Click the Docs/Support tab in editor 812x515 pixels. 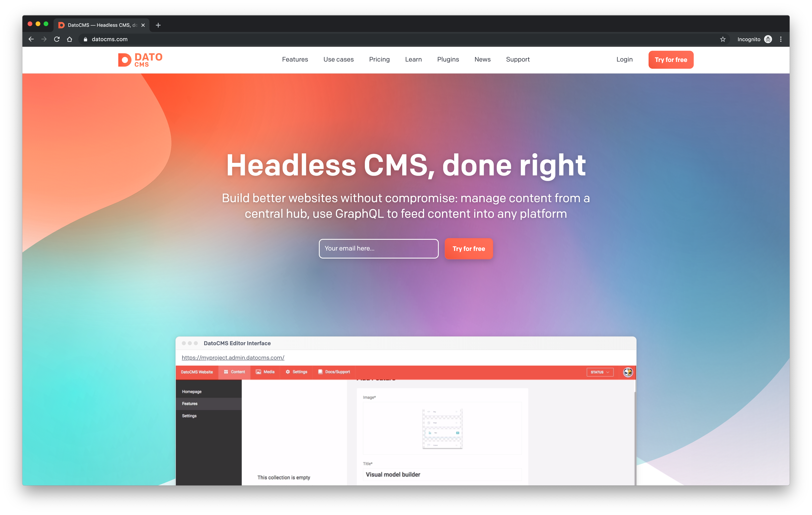point(335,372)
